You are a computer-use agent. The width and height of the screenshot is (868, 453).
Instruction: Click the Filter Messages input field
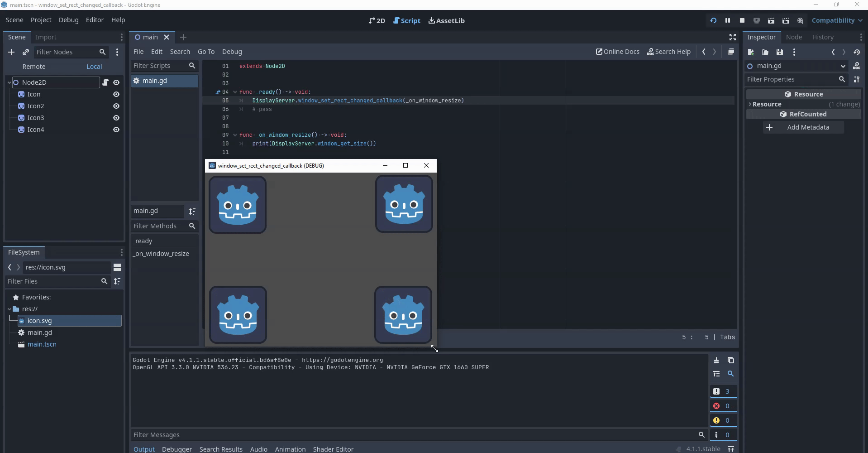click(317, 435)
